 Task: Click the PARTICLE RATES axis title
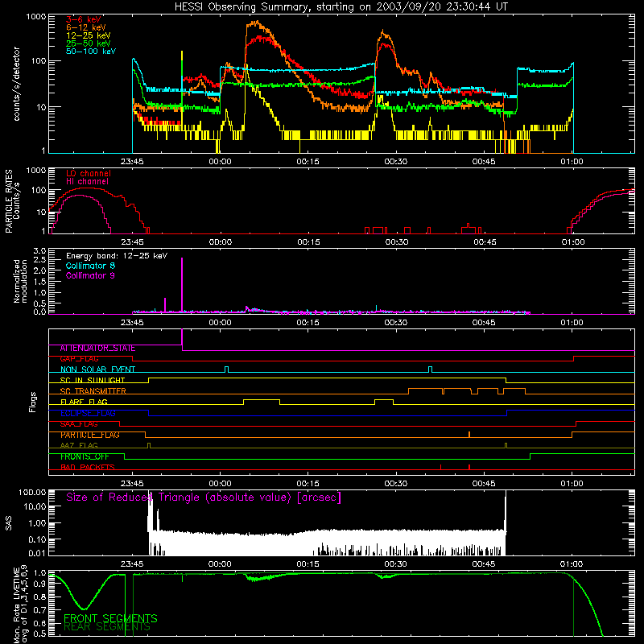tap(9, 201)
